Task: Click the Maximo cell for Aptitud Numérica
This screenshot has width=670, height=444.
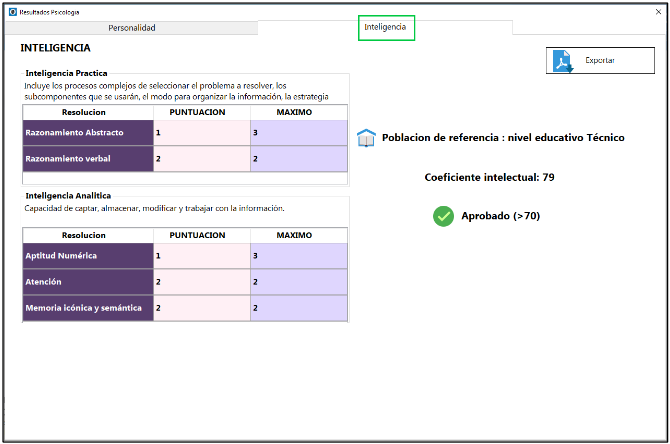Action: pos(298,256)
